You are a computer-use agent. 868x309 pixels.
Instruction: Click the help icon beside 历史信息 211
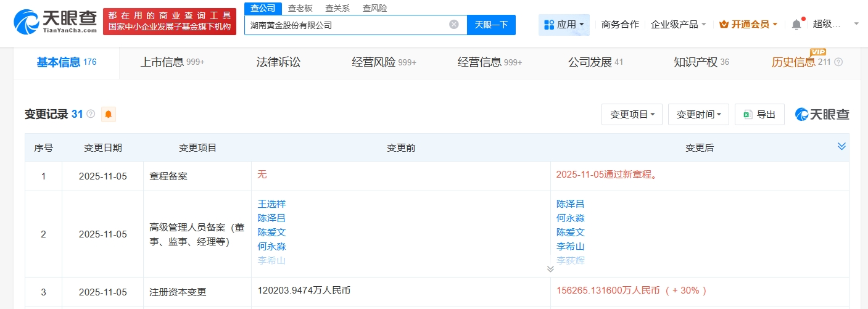(x=838, y=62)
